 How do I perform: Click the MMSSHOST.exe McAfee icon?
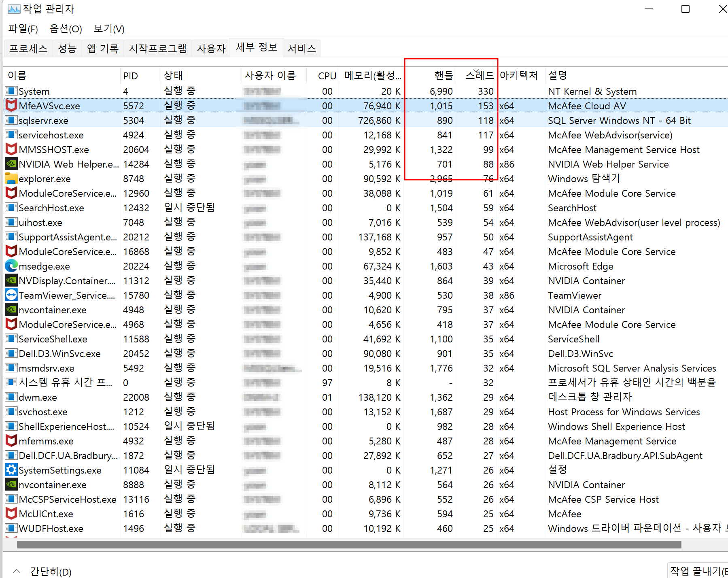11,149
